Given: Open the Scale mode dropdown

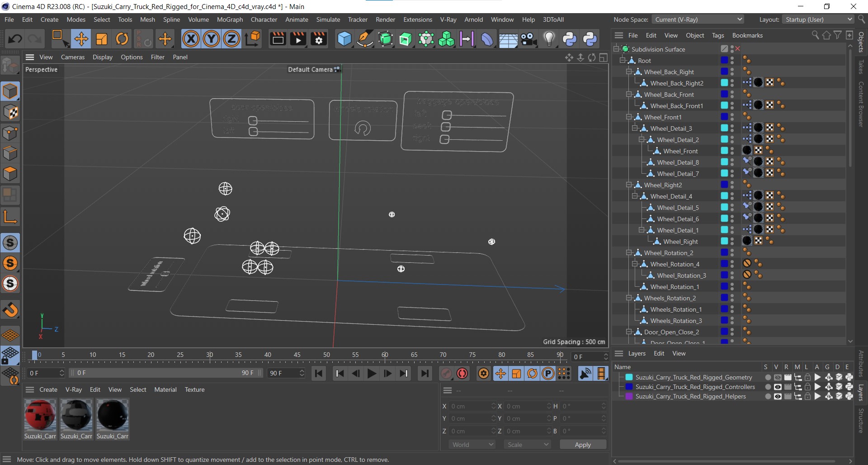Looking at the screenshot, I should [528, 445].
